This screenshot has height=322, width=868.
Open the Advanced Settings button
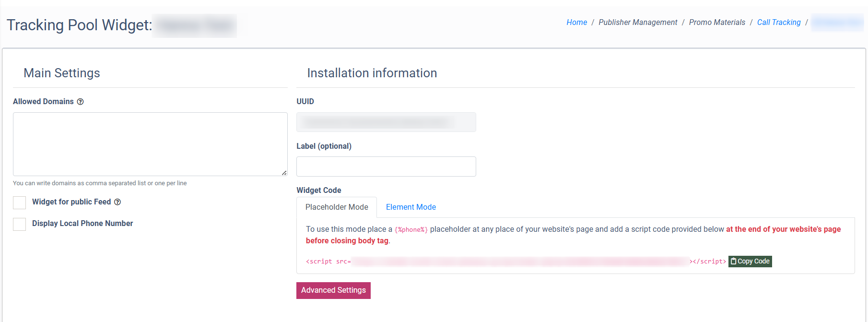tap(333, 290)
